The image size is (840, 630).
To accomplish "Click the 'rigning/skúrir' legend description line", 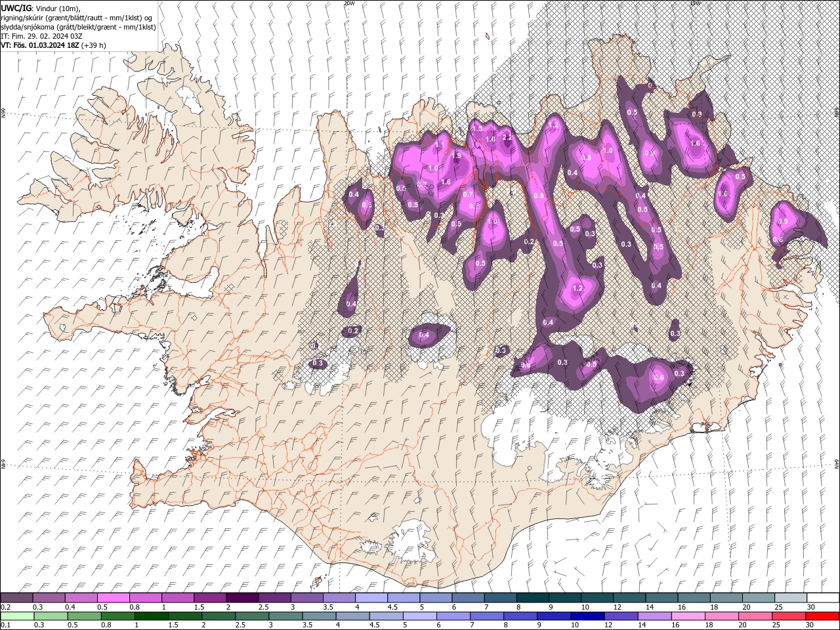I will click(77, 18).
